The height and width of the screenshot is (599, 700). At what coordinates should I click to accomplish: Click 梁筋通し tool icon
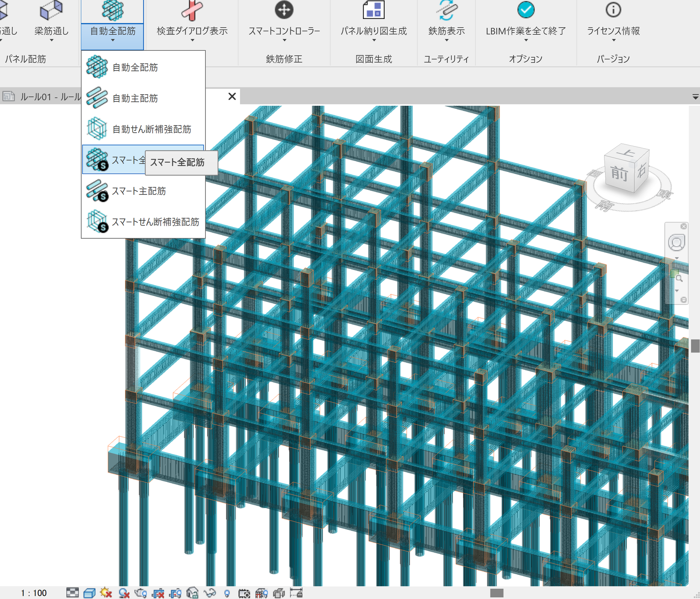point(51,11)
